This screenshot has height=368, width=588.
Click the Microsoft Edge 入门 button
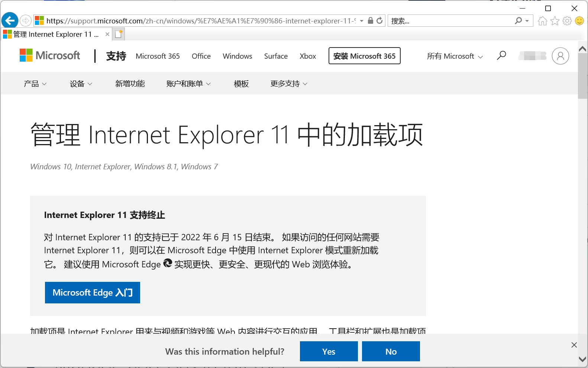pos(93,293)
